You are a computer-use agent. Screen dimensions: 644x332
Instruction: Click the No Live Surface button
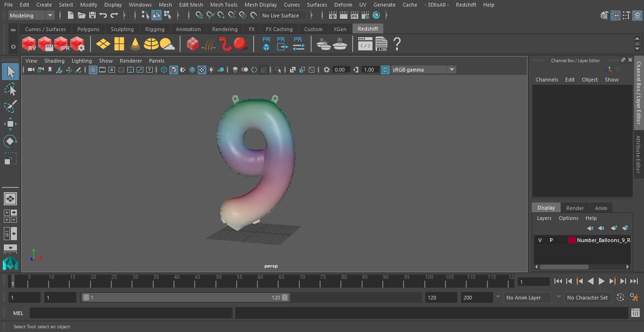[x=283, y=16]
